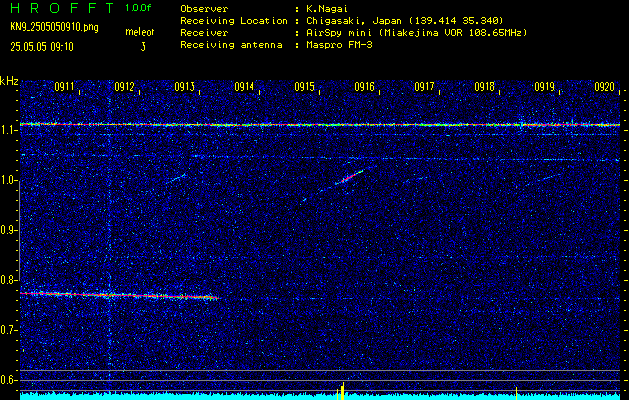Viewport: 629px width, 400px height.
Task: Click the kHz axis unit label
Action: pyautogui.click(x=9, y=81)
